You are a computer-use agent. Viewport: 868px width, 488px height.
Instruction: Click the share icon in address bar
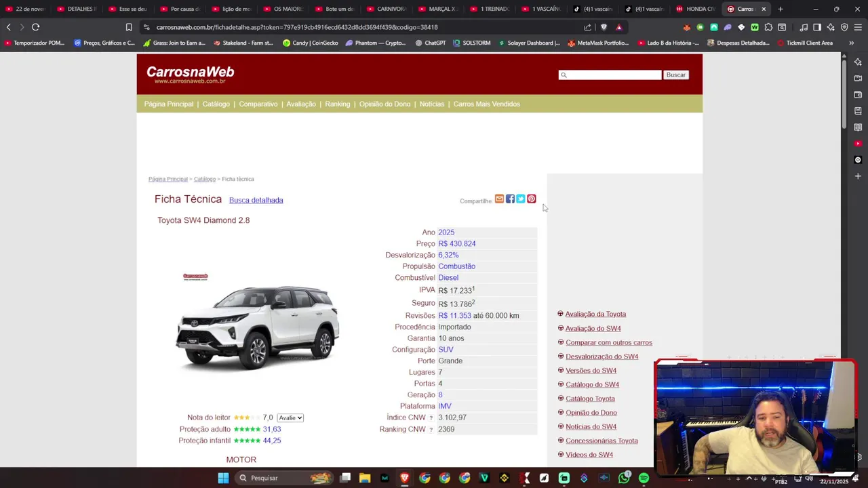point(587,27)
